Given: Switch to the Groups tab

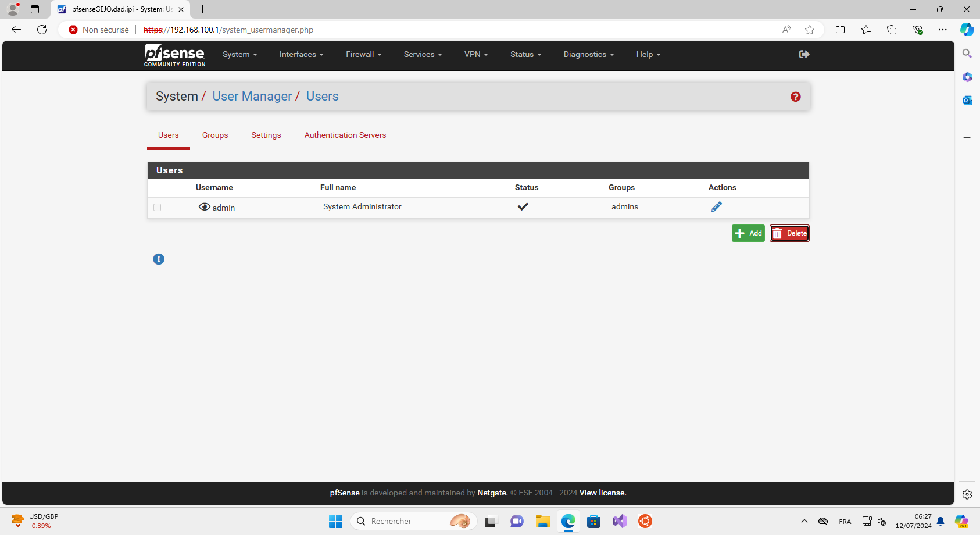Looking at the screenshot, I should pos(215,135).
